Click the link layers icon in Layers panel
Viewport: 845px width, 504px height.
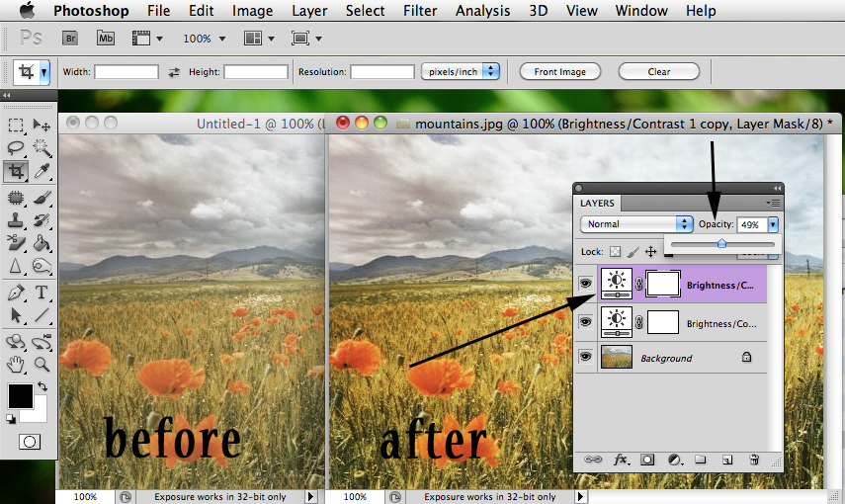point(593,460)
